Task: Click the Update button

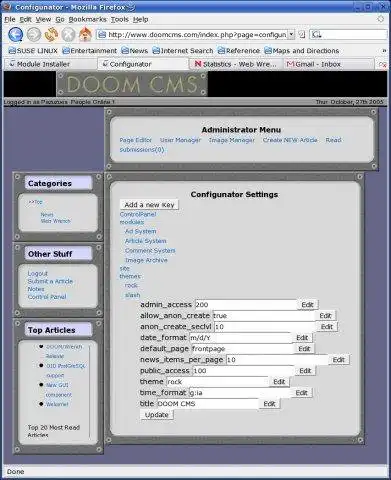Action: (x=157, y=415)
